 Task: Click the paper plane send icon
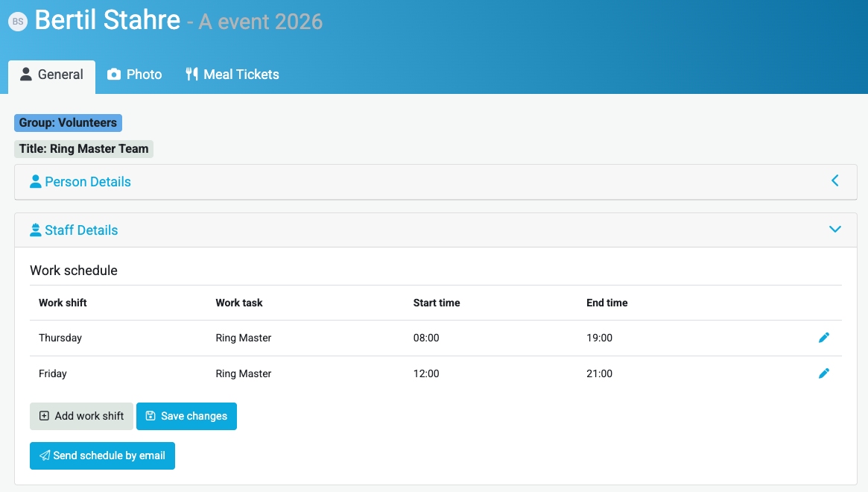(x=45, y=455)
